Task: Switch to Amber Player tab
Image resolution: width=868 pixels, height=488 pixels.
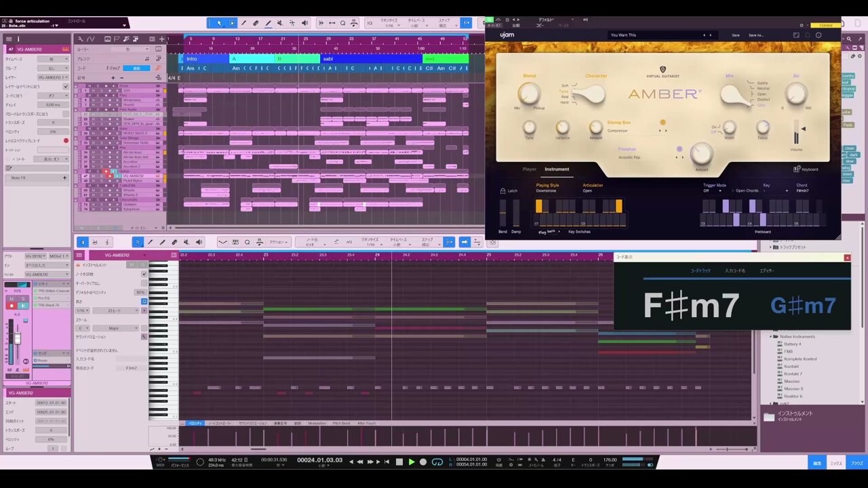Action: (x=529, y=169)
